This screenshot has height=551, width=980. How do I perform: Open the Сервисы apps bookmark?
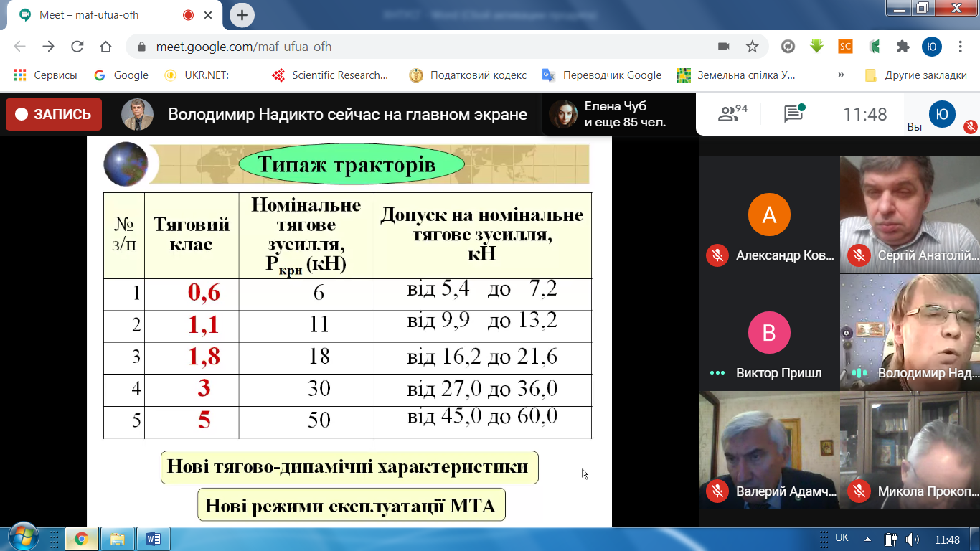coord(45,75)
